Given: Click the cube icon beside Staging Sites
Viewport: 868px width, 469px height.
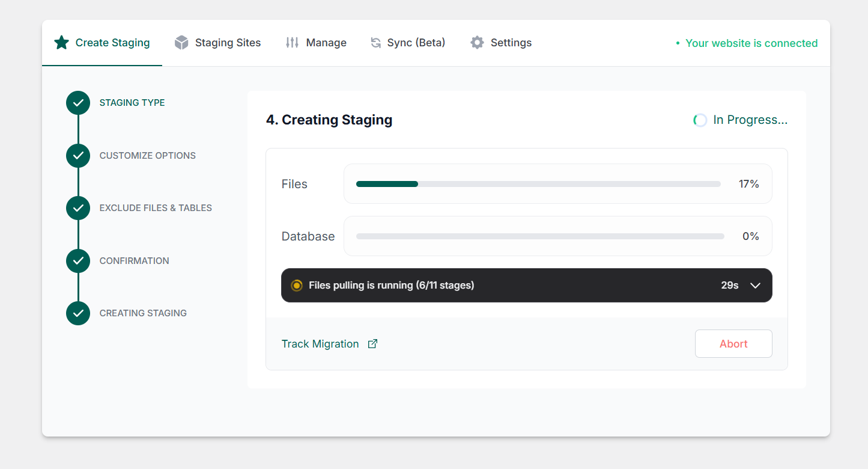Looking at the screenshot, I should point(181,43).
